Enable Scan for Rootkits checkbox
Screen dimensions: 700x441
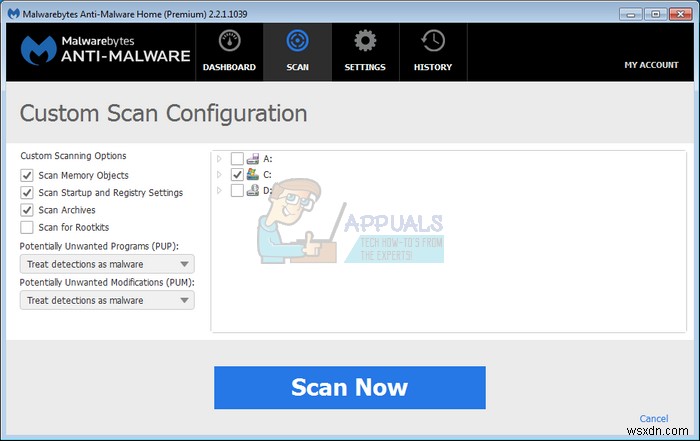click(x=27, y=227)
